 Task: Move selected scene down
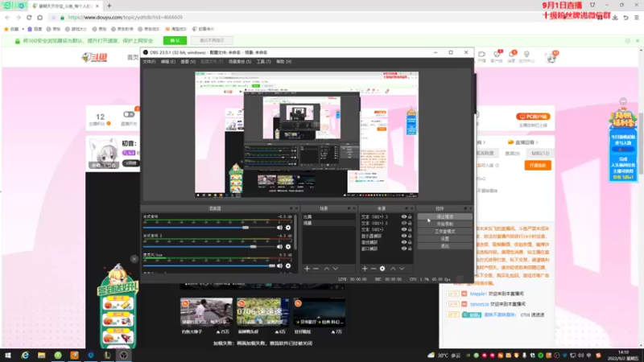[x=336, y=269]
